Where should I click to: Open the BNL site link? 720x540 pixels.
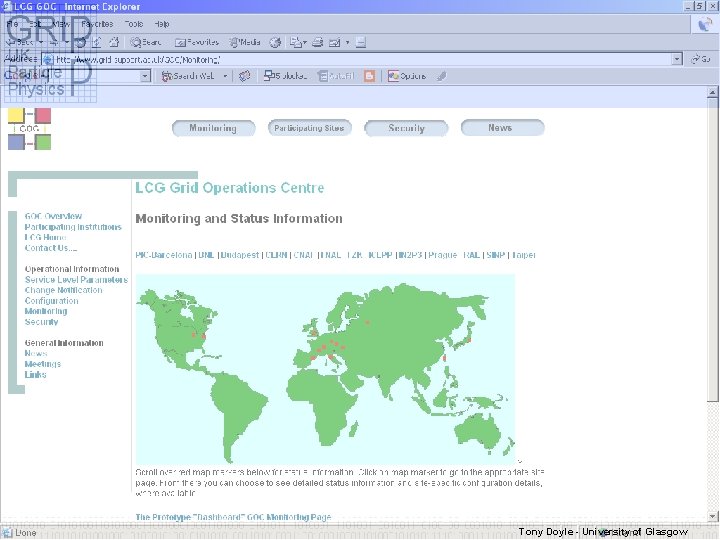(206, 255)
